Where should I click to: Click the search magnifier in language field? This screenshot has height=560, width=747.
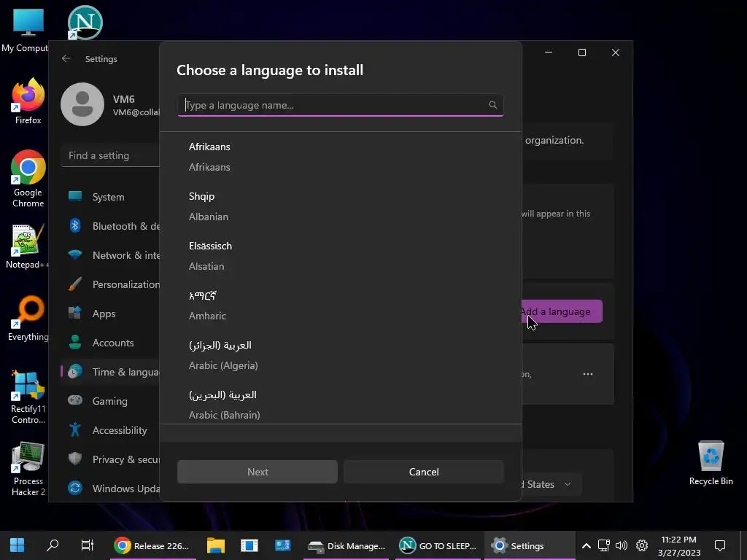(x=492, y=105)
